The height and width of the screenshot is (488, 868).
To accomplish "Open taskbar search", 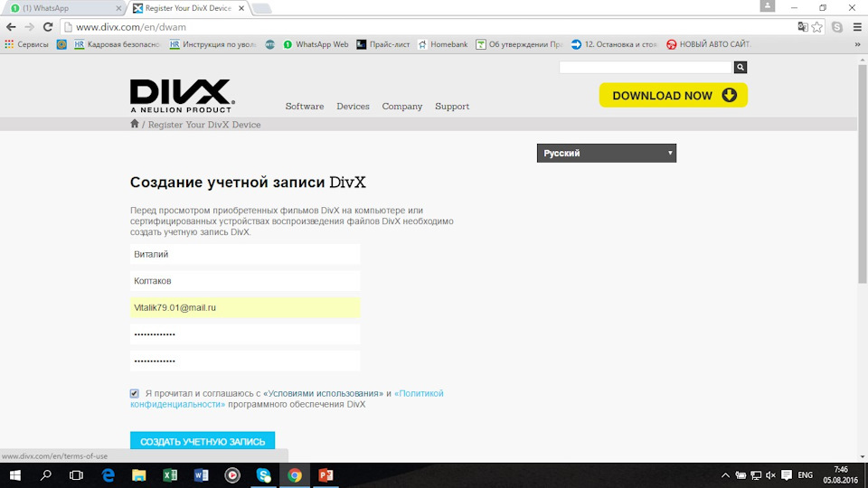I will click(x=46, y=475).
